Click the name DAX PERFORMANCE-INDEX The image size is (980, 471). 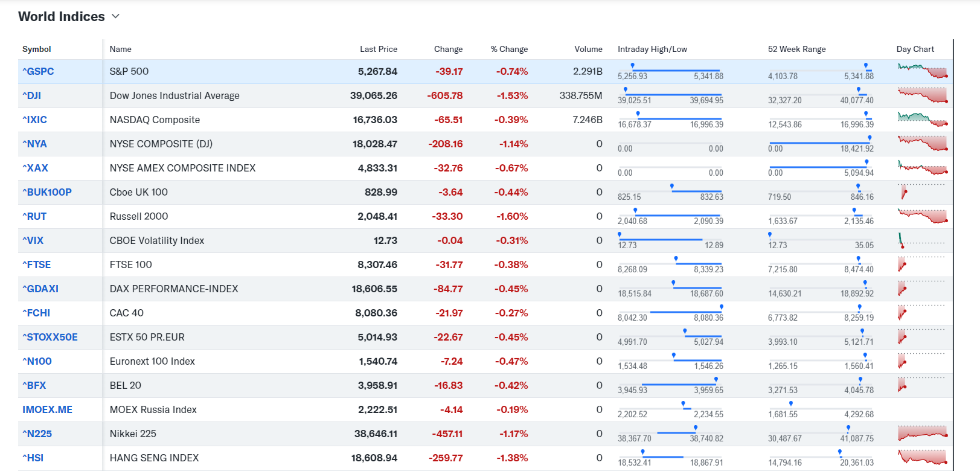pyautogui.click(x=174, y=289)
